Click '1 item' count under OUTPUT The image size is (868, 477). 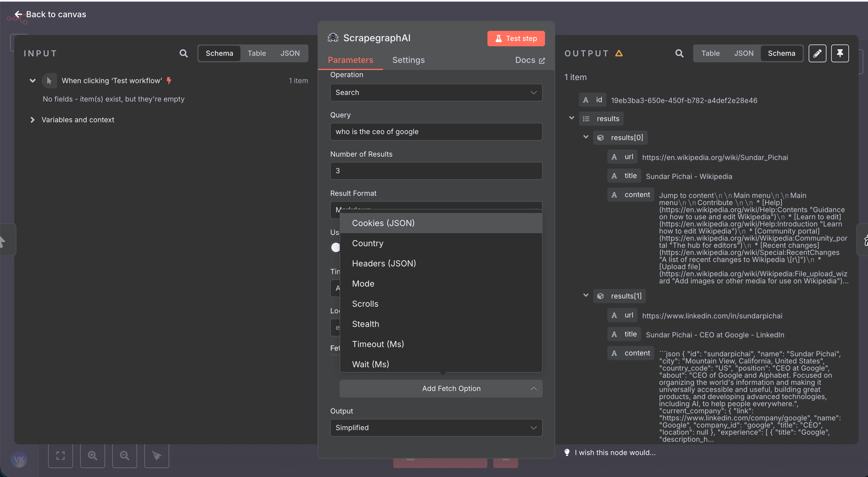(575, 77)
